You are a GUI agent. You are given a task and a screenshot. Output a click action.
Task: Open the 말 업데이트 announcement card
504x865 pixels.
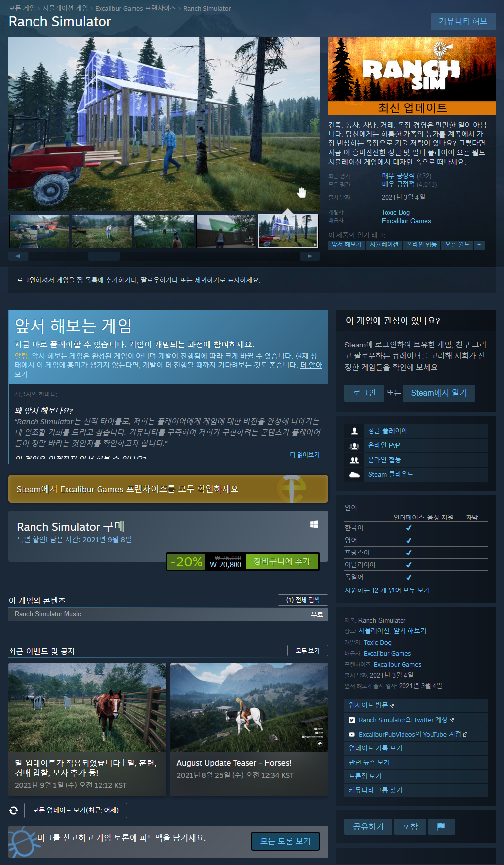87,729
